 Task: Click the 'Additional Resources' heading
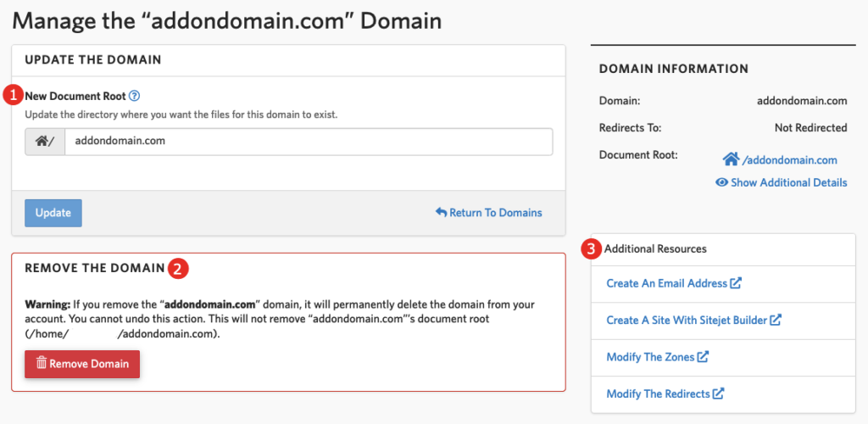point(655,249)
